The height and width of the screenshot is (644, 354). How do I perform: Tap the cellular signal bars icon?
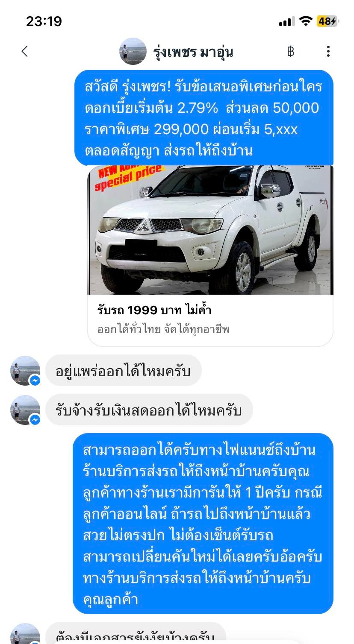pos(286,22)
